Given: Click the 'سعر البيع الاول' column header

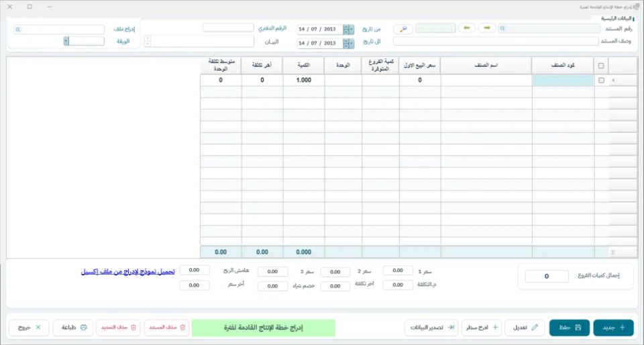Looking at the screenshot, I should pos(419,66).
